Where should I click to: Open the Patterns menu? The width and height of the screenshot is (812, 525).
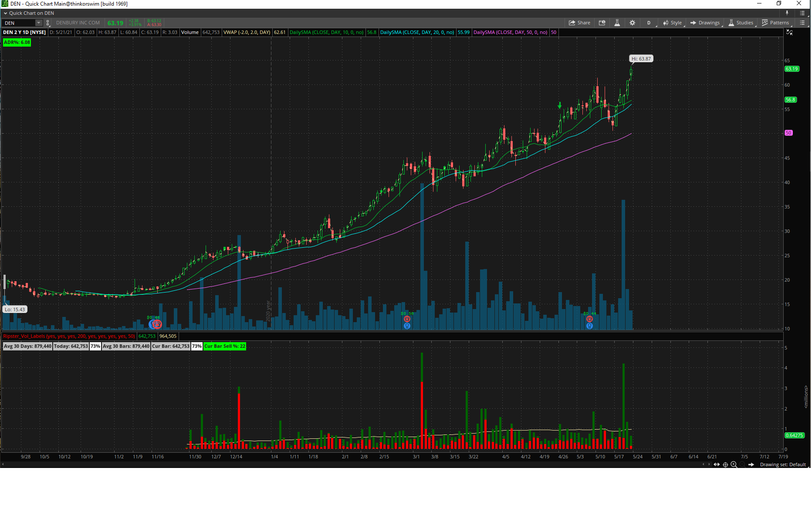[x=775, y=23]
